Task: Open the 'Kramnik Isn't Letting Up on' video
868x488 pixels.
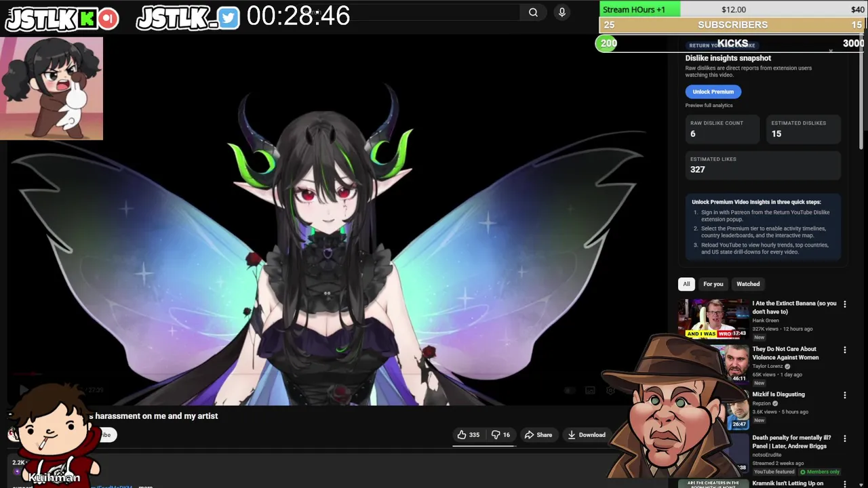Action: point(788,483)
